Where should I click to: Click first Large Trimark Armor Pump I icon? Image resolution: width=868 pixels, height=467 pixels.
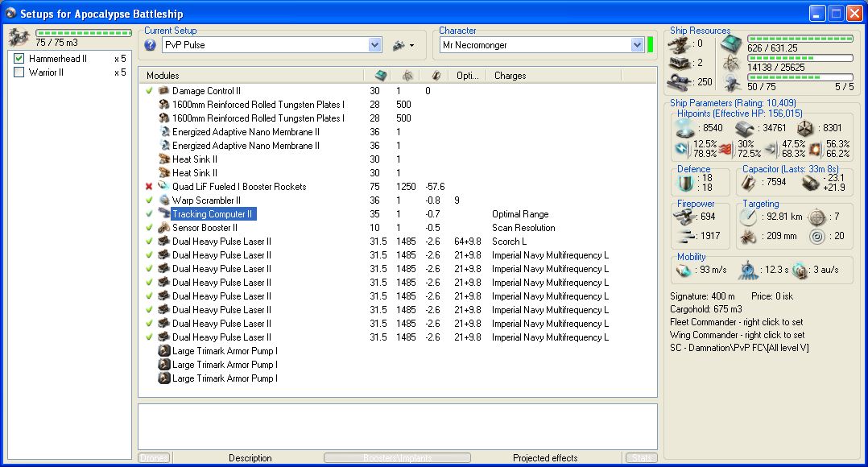click(164, 351)
